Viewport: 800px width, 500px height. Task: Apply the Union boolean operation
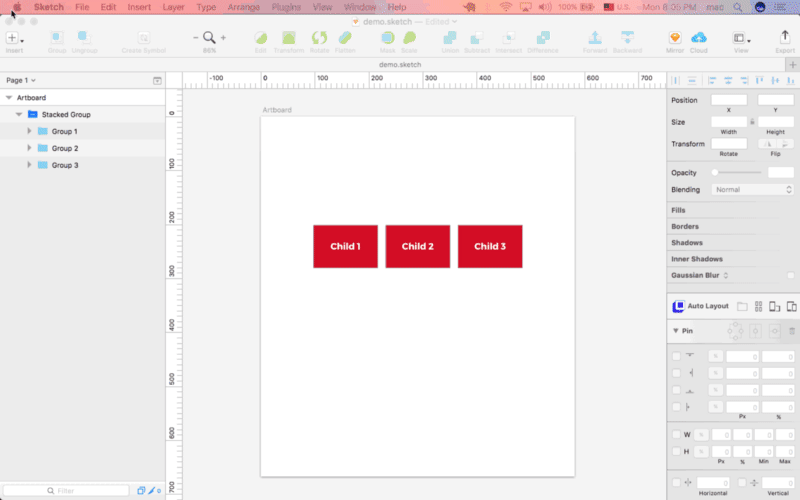click(x=450, y=38)
